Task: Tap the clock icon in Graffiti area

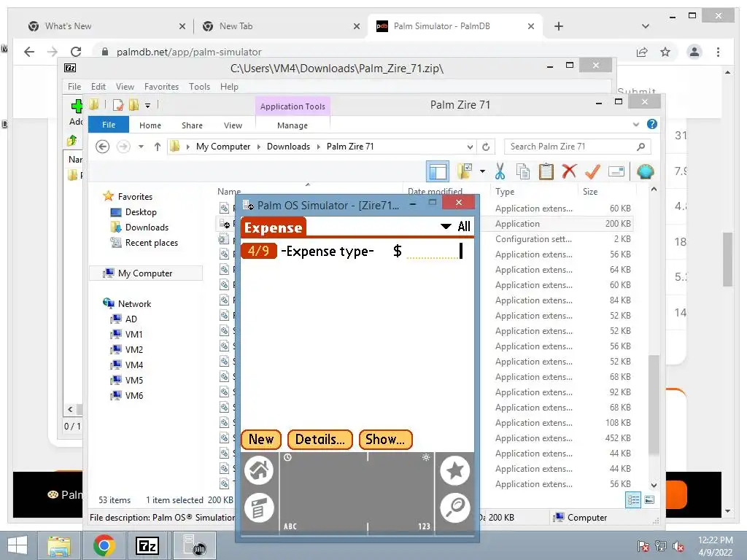Action: [x=287, y=458]
